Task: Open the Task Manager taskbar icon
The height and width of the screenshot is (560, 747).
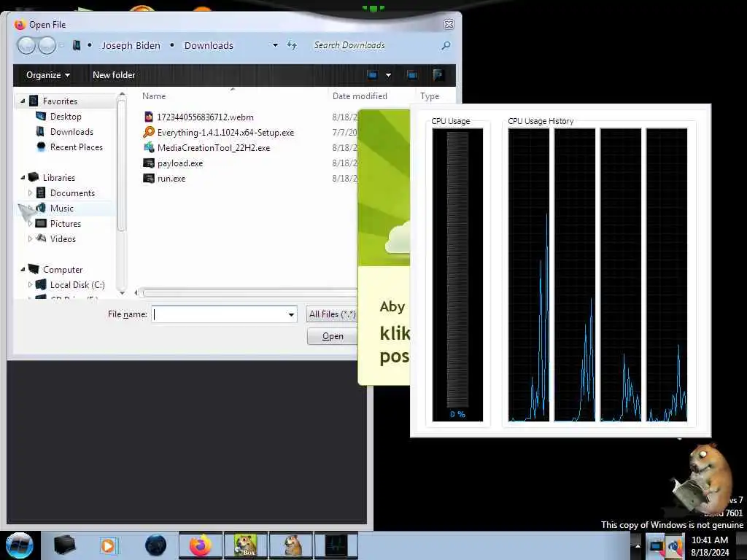Action: (337, 545)
